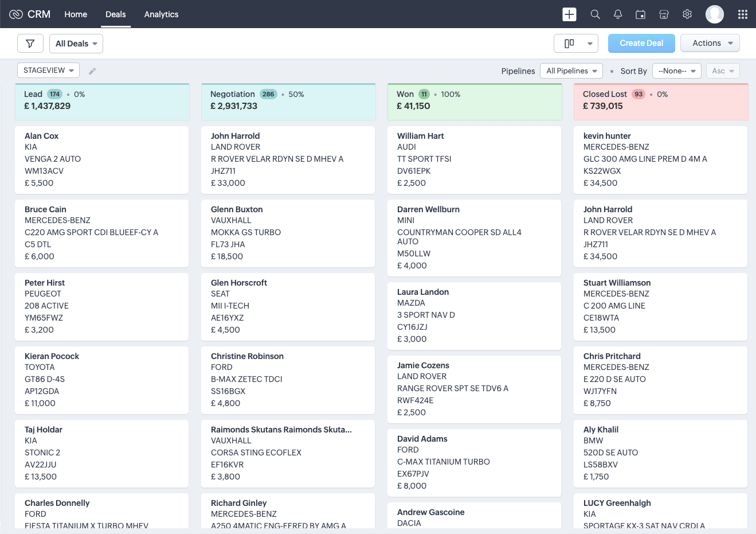Open the Kieran Pocock deal
This screenshot has height=534, width=756.
pyautogui.click(x=102, y=380)
